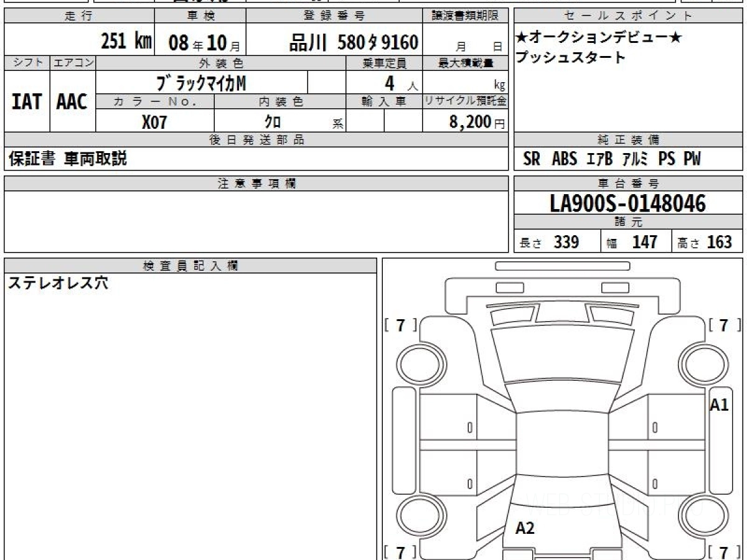The height and width of the screenshot is (560, 747).
Task: Click the kg max load cell
Action: tap(464, 83)
